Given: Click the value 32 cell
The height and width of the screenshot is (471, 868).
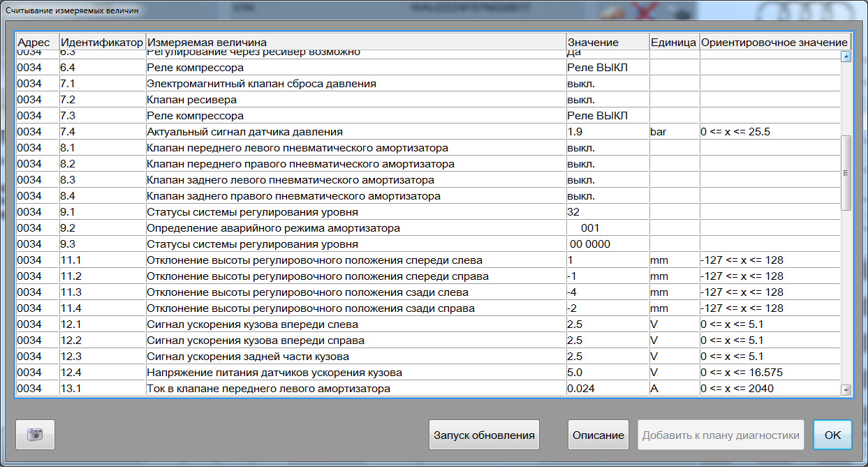Looking at the screenshot, I should [608, 212].
